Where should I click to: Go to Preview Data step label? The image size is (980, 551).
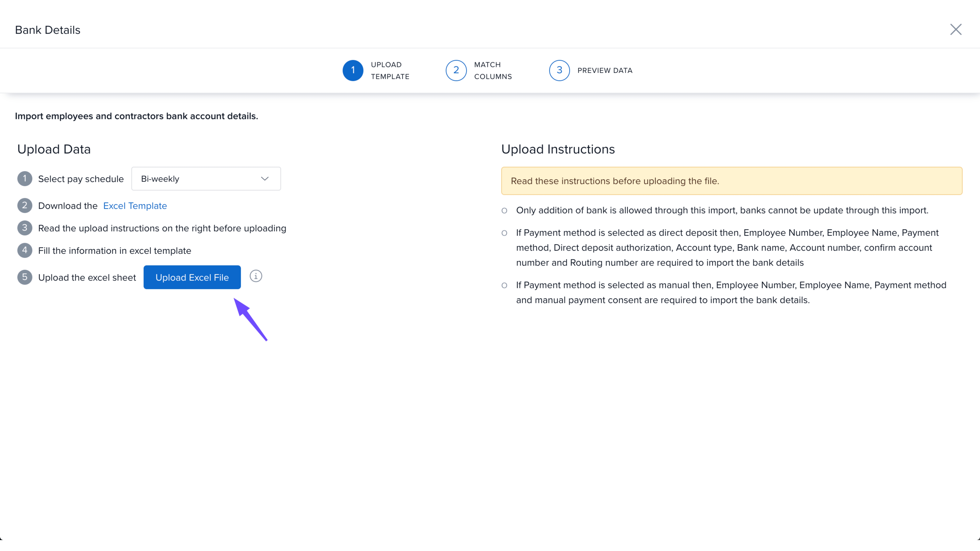coord(604,70)
